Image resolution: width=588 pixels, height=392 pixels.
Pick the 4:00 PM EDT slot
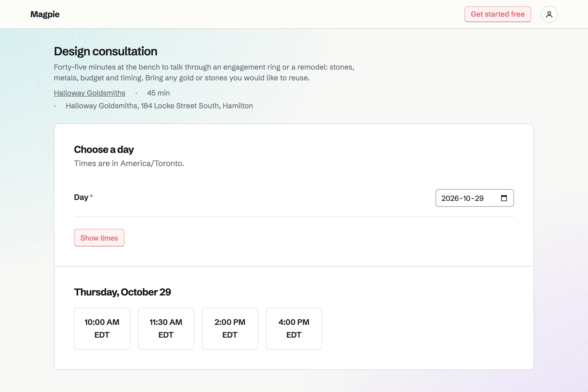pos(294,329)
